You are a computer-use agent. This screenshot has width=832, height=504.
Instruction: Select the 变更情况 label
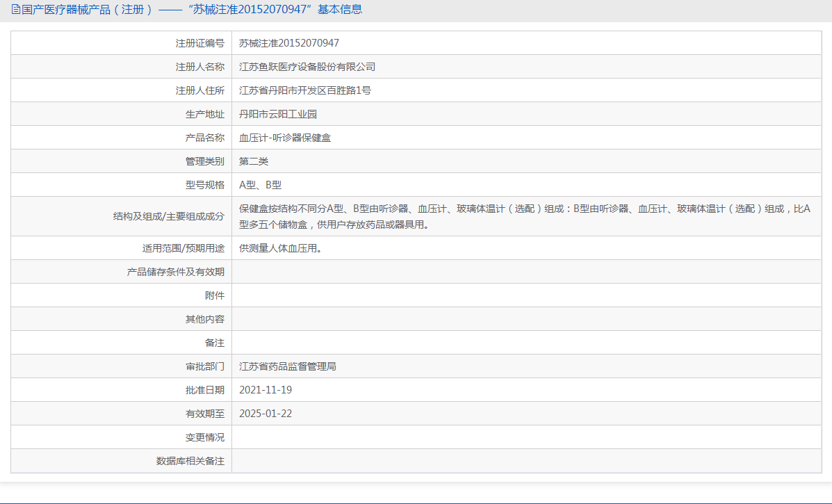coord(205,438)
